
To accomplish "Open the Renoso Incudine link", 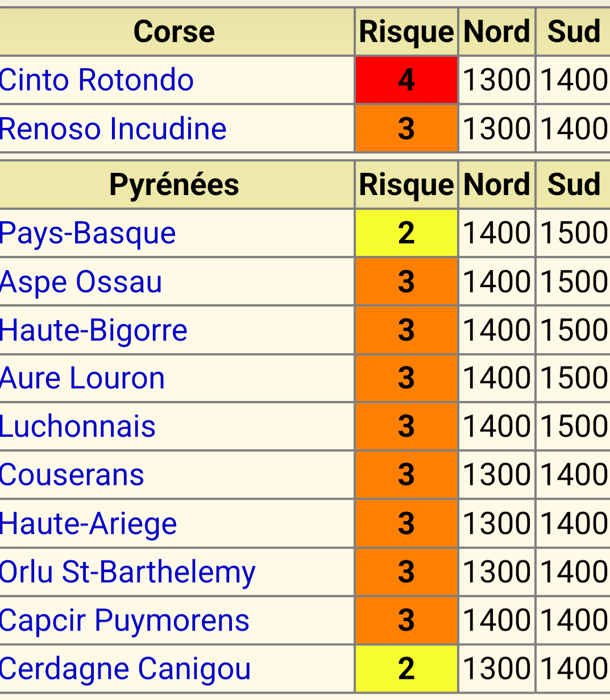I will 113,129.
